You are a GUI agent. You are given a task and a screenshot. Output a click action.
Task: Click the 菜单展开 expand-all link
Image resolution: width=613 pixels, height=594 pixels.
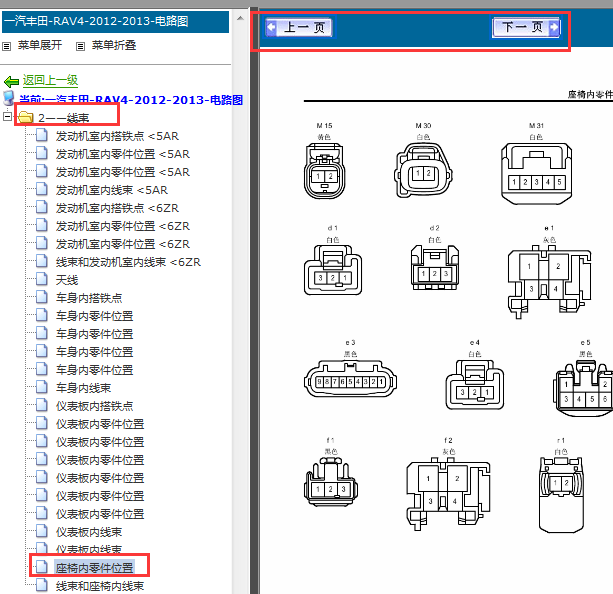click(40, 45)
